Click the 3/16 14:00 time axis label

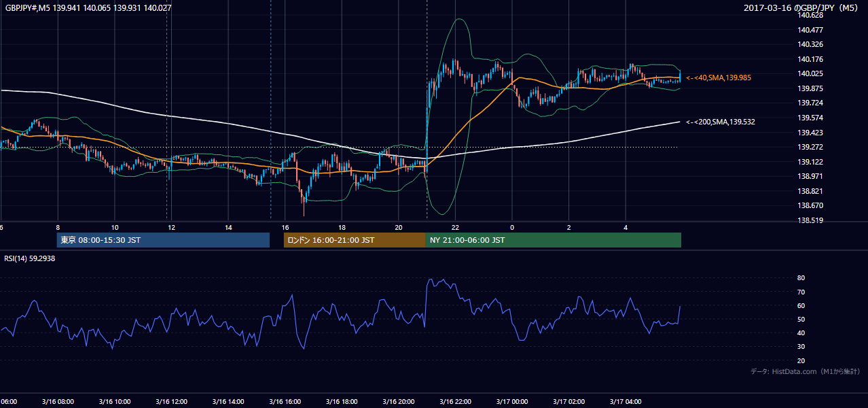[228, 402]
